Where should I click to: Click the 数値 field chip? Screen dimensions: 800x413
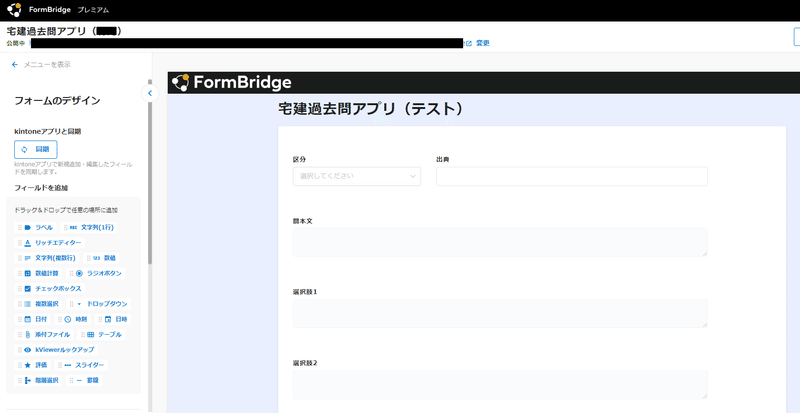103,258
